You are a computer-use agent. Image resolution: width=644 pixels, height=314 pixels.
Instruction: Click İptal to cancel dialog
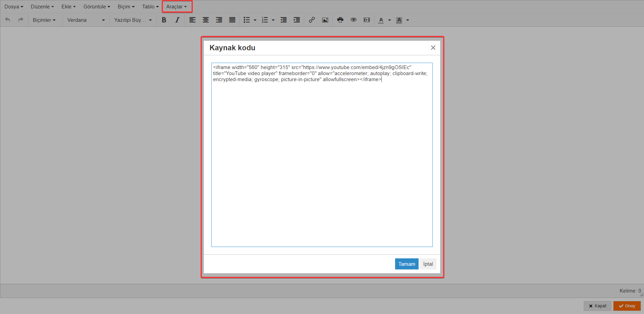[428, 264]
